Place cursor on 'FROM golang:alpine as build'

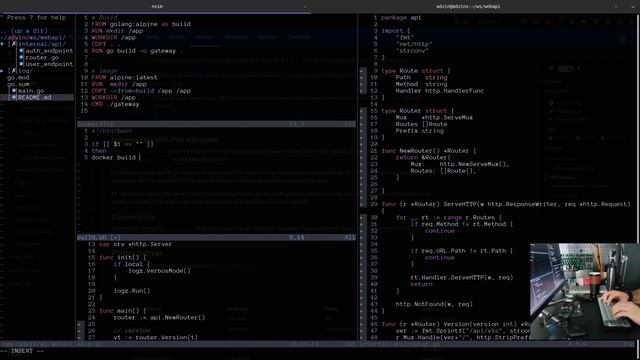(141, 24)
